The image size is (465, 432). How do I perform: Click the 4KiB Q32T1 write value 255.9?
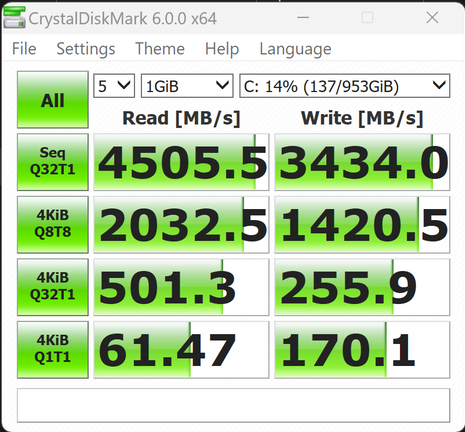362,287
